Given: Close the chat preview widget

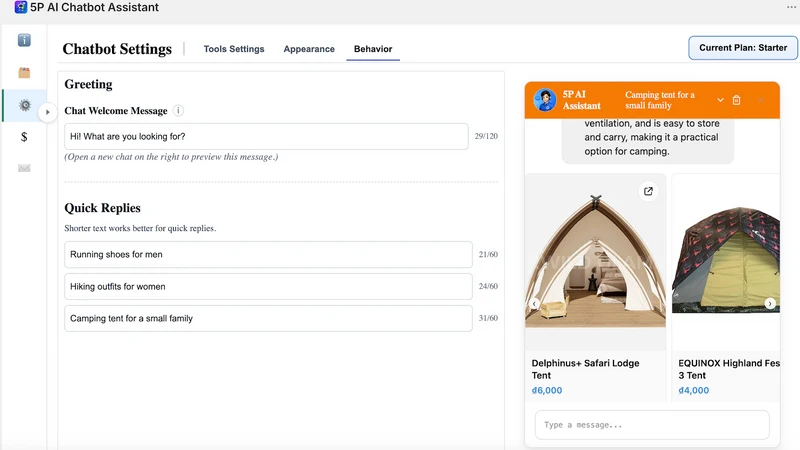Looking at the screenshot, I should (x=760, y=100).
